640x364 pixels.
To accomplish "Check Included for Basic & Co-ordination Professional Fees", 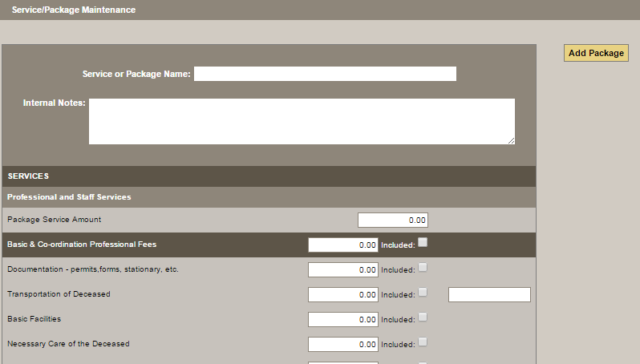I will click(423, 242).
